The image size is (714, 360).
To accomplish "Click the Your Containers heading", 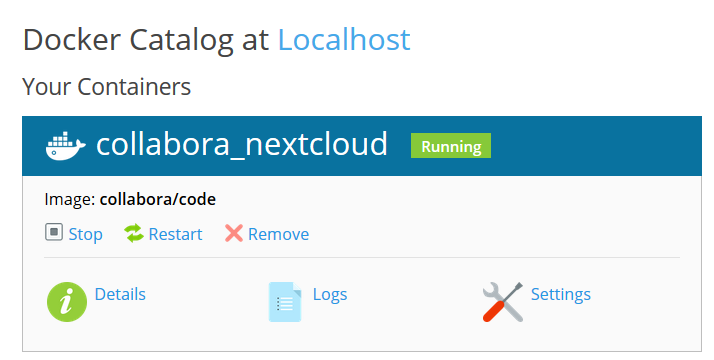I will coord(107,86).
